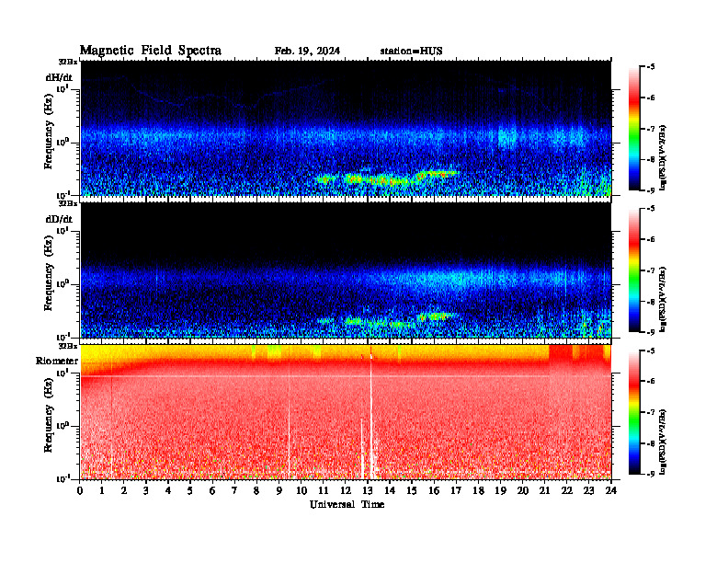728x563 pixels.
Task: Click the '-5' tick of the dH/dt color bar
Action: [x=651, y=67]
